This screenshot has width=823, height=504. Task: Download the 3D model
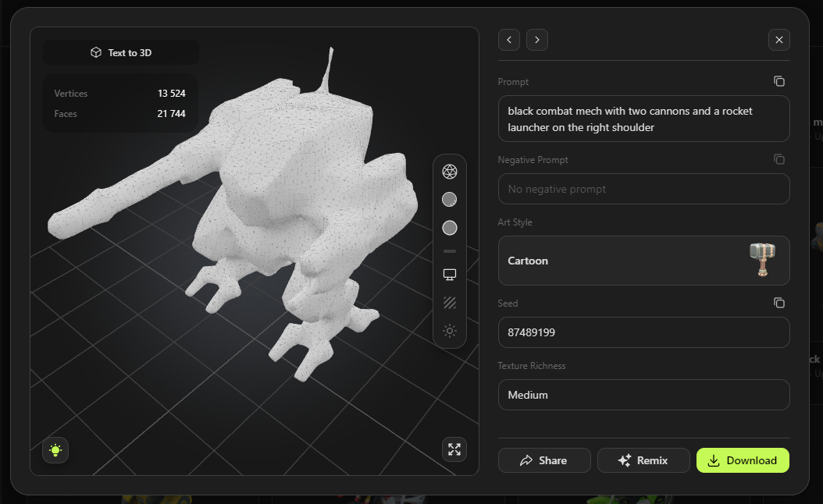pos(743,460)
